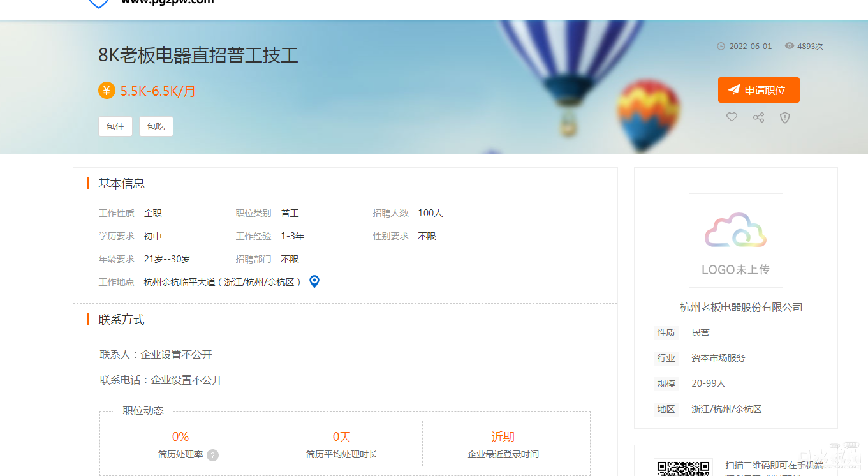The image size is (868, 476).
Task: Click 联系电话:企业设置不公开 line
Action: (x=161, y=380)
